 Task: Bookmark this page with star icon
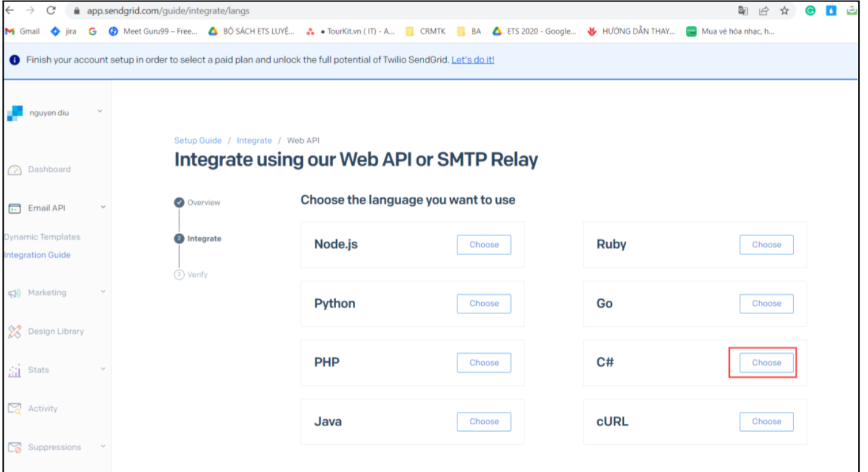click(784, 11)
